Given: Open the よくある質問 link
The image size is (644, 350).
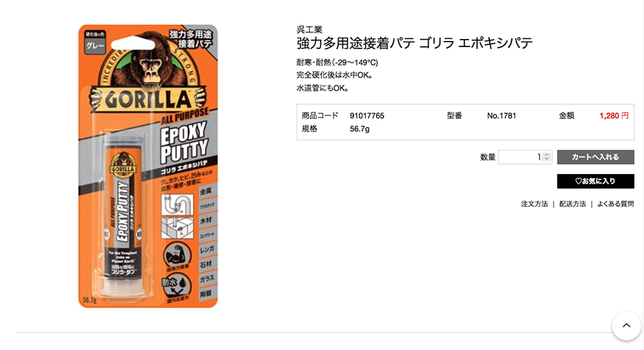Looking at the screenshot, I should (x=615, y=204).
